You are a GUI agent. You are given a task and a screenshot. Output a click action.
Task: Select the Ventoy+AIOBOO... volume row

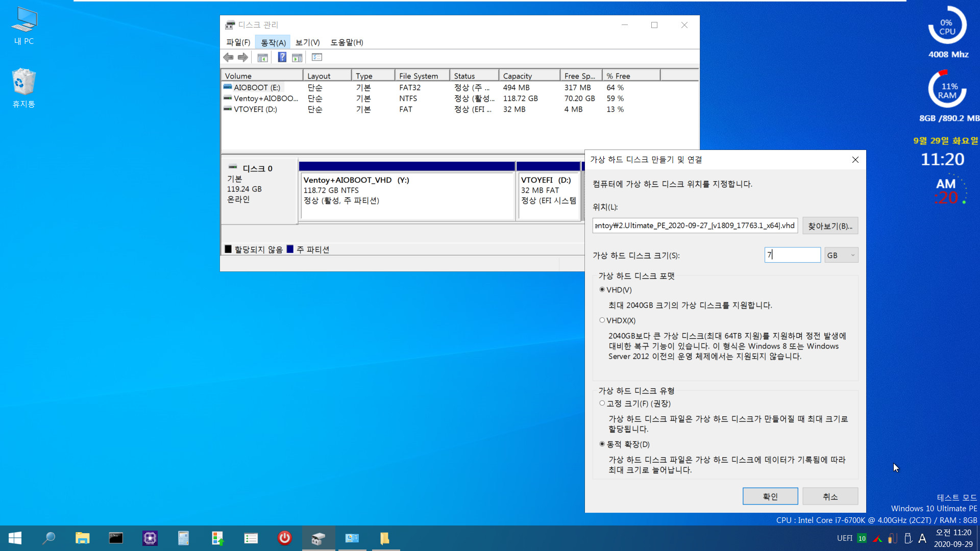point(459,98)
